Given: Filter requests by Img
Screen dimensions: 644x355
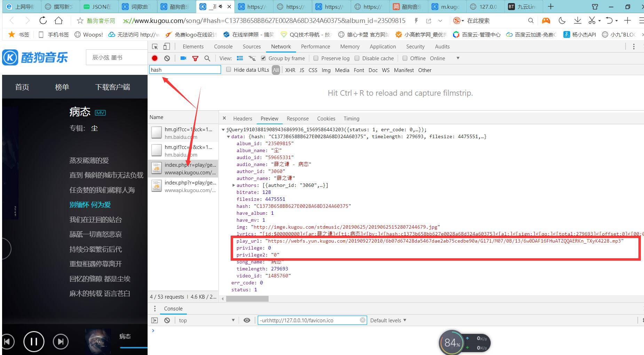Looking at the screenshot, I should click(326, 70).
